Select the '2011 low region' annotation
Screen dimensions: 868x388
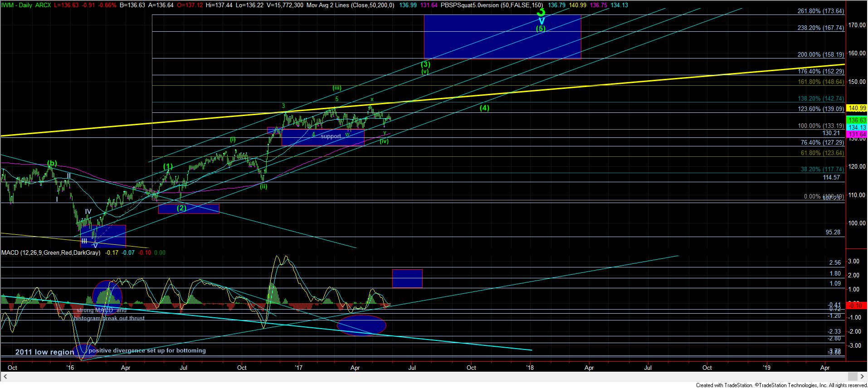(44, 352)
